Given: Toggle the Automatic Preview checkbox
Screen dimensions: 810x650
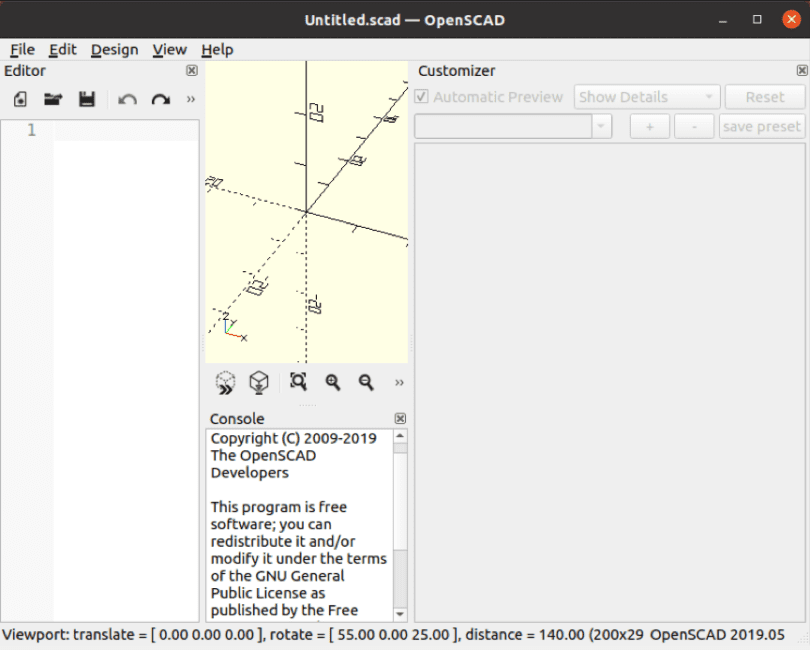Looking at the screenshot, I should click(421, 96).
